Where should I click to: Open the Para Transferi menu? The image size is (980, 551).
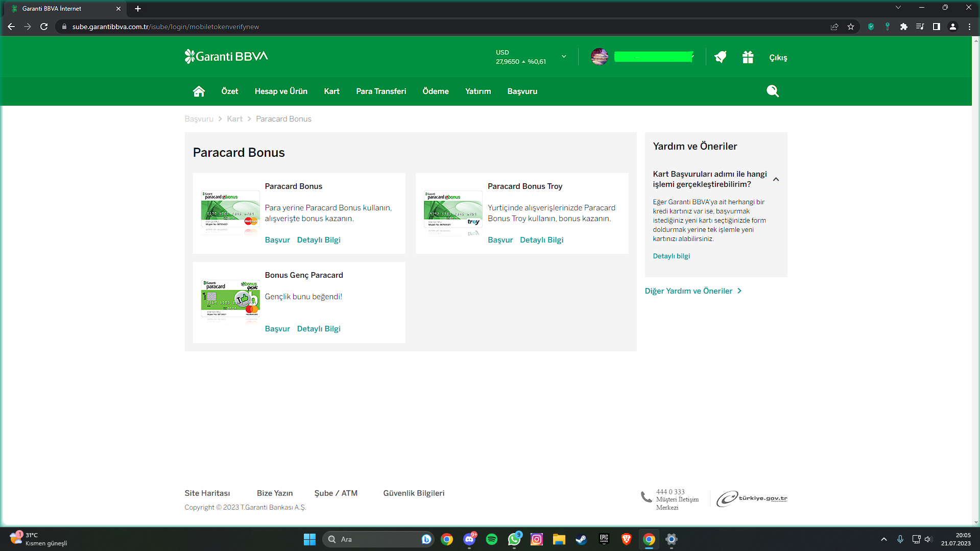[x=381, y=91]
